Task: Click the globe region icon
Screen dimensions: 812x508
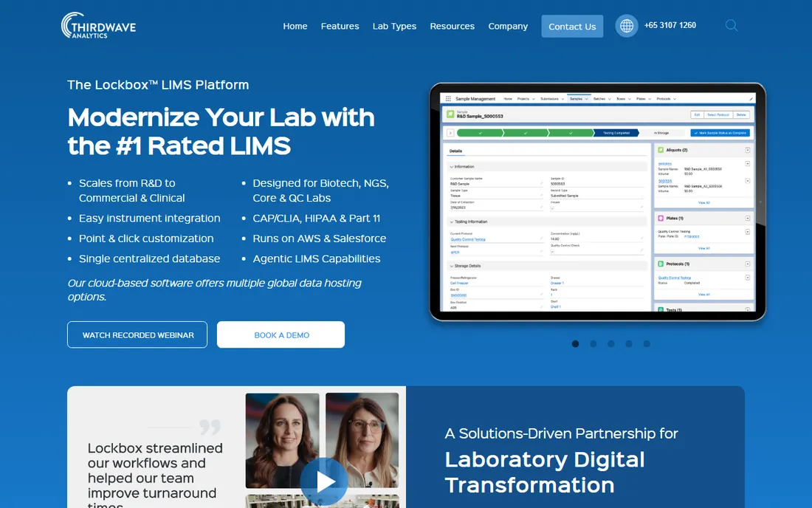Action: pos(627,25)
